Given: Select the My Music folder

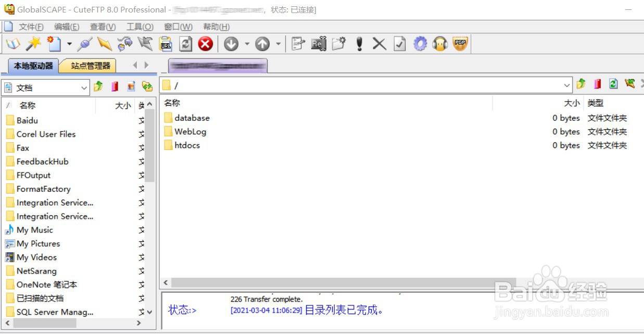Looking at the screenshot, I should 29,230.
